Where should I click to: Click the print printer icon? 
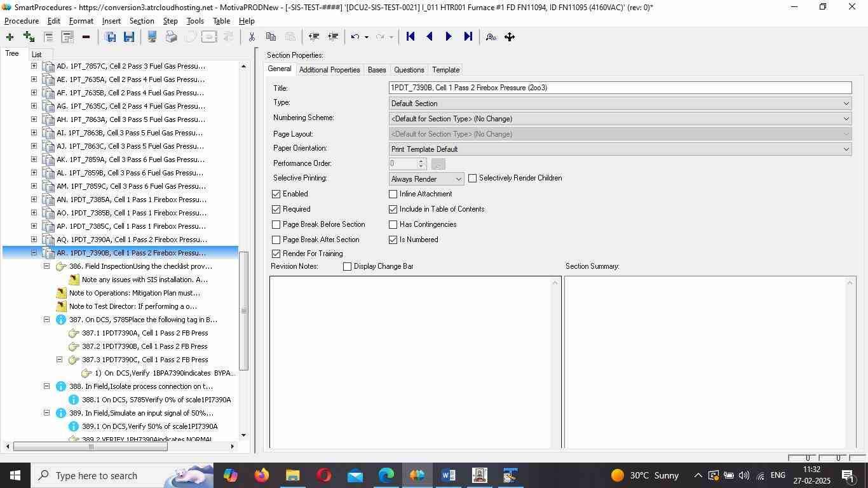click(x=171, y=37)
